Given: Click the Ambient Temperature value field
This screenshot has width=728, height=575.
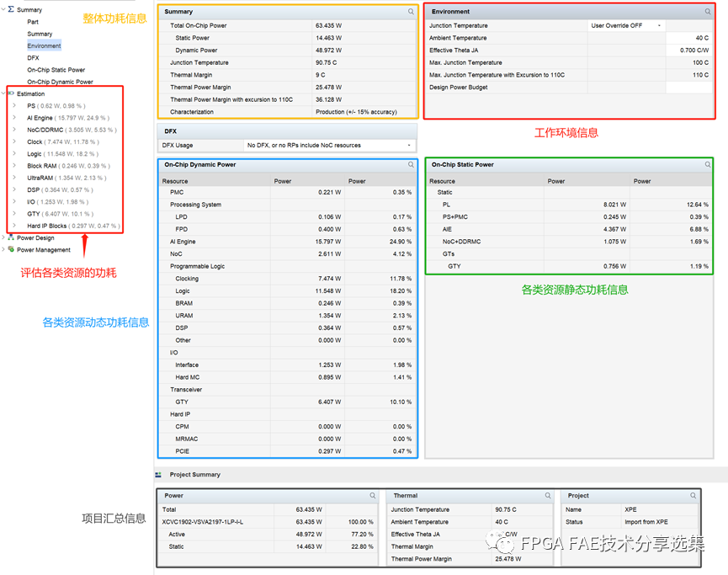Looking at the screenshot, I should 688,38.
